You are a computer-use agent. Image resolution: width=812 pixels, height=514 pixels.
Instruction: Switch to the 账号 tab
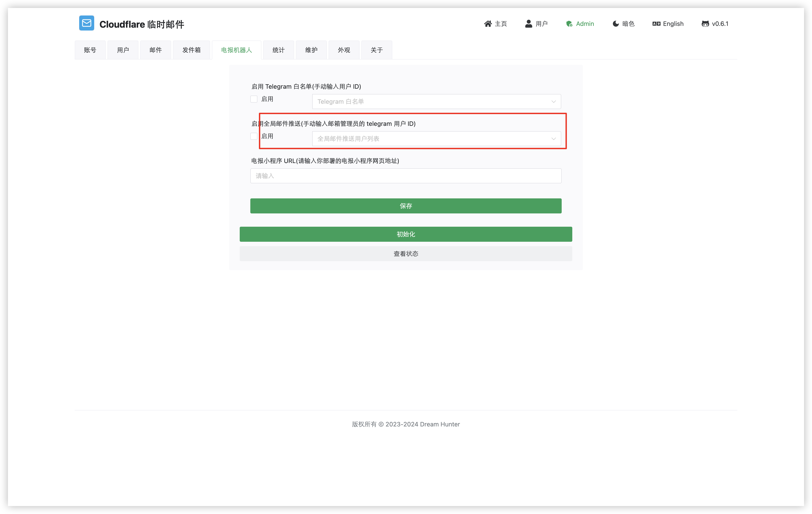(90, 50)
